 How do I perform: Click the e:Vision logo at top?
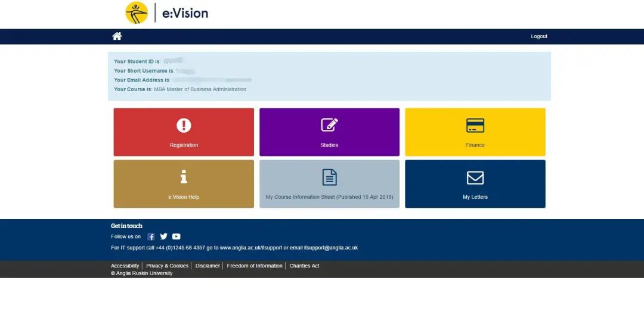point(167,13)
